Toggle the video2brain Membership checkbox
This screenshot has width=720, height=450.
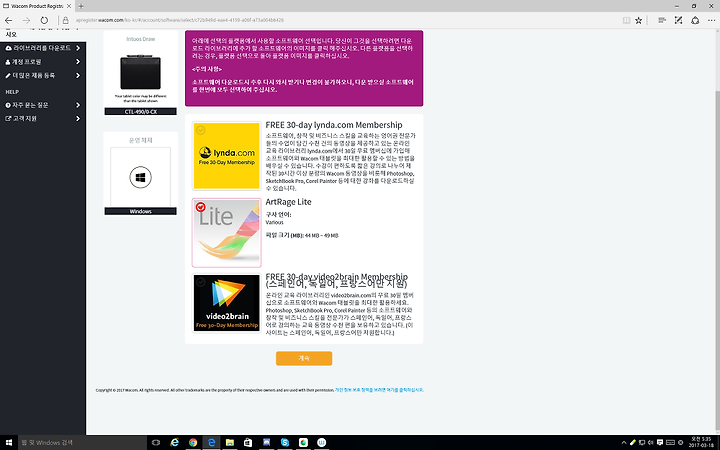click(200, 282)
